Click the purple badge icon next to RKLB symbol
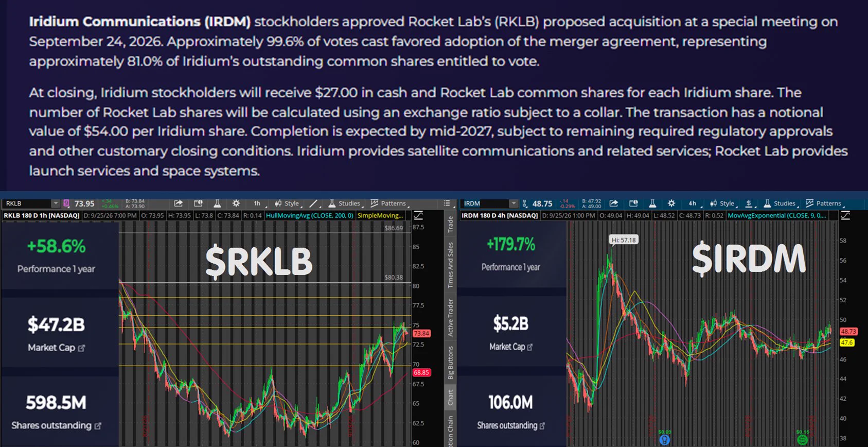This screenshot has width=868, height=447. 66,203
